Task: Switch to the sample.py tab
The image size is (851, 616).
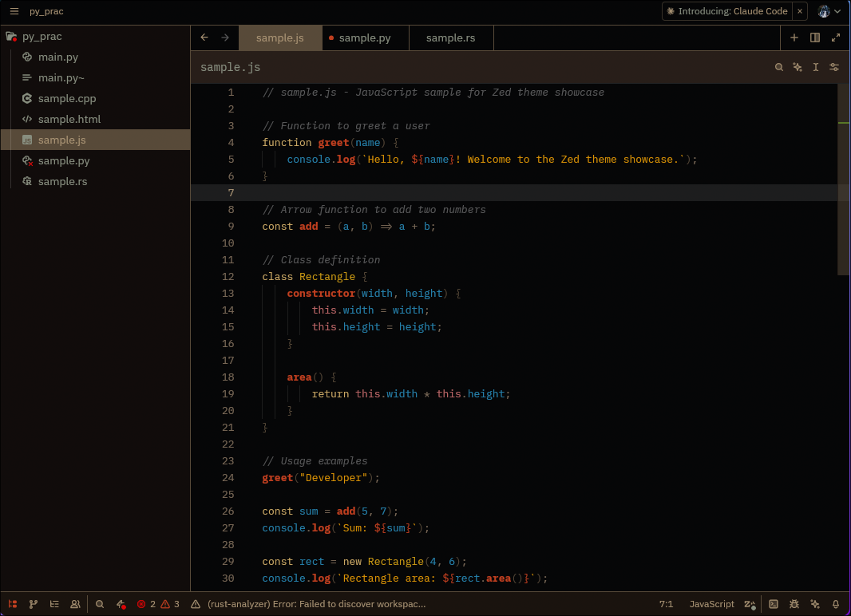Action: coord(366,38)
